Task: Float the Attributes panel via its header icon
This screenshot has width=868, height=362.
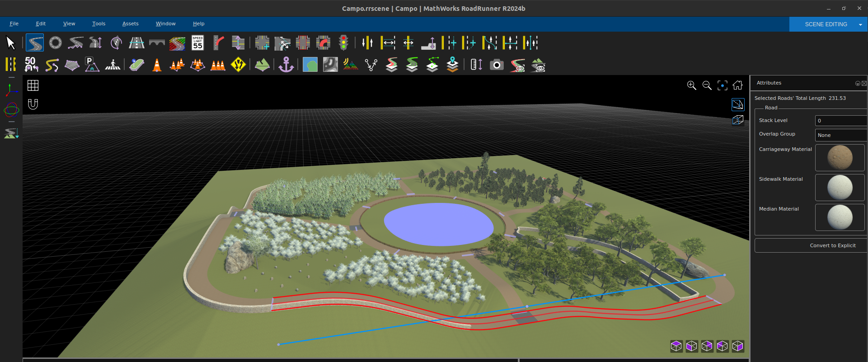Action: click(x=858, y=83)
